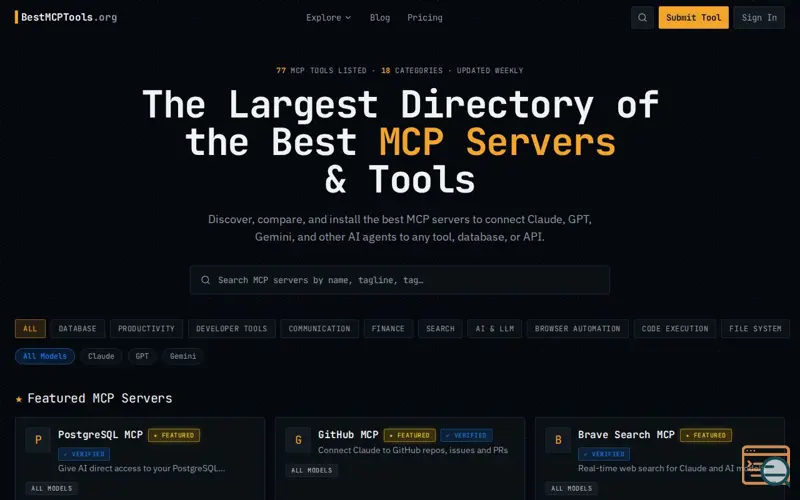Screen dimensions: 800x500
Task: Click VERIFIED badge on Brave Search MCP
Action: [x=604, y=454]
